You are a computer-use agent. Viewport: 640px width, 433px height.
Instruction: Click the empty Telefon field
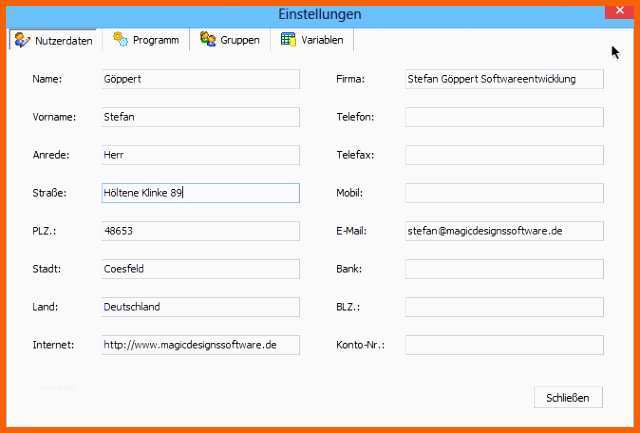pos(504,117)
